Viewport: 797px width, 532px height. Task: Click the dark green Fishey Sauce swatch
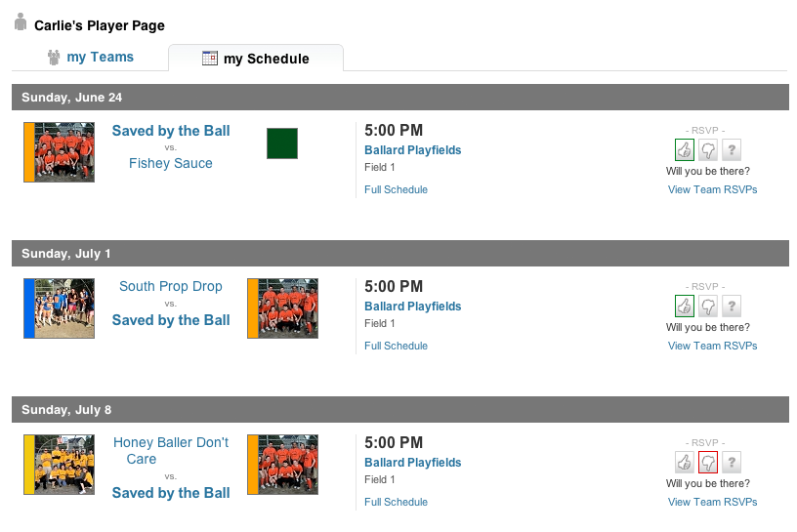pyautogui.click(x=282, y=143)
